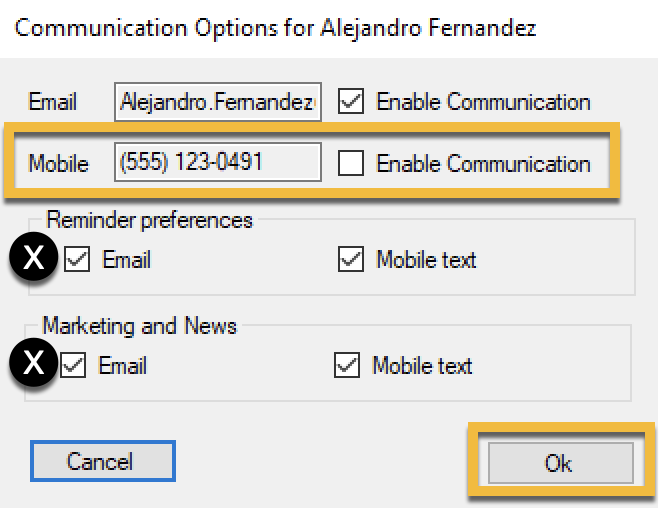Click Enable Communication text in Mobile row
This screenshot has width=662, height=508.
click(483, 163)
